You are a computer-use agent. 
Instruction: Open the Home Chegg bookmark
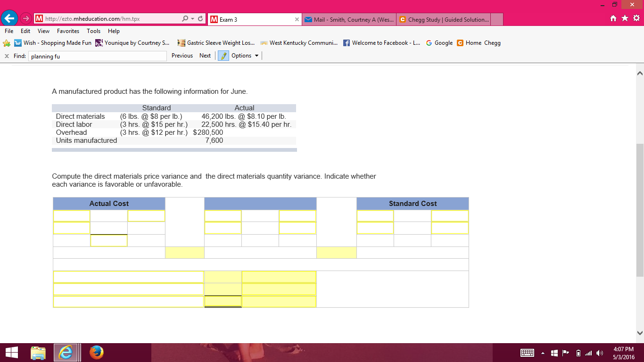coord(479,43)
